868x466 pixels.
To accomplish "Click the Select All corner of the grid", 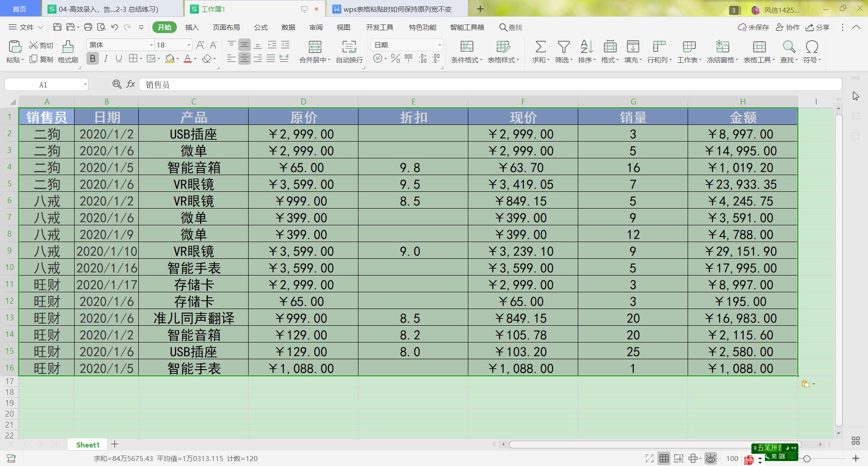I will (x=12, y=102).
